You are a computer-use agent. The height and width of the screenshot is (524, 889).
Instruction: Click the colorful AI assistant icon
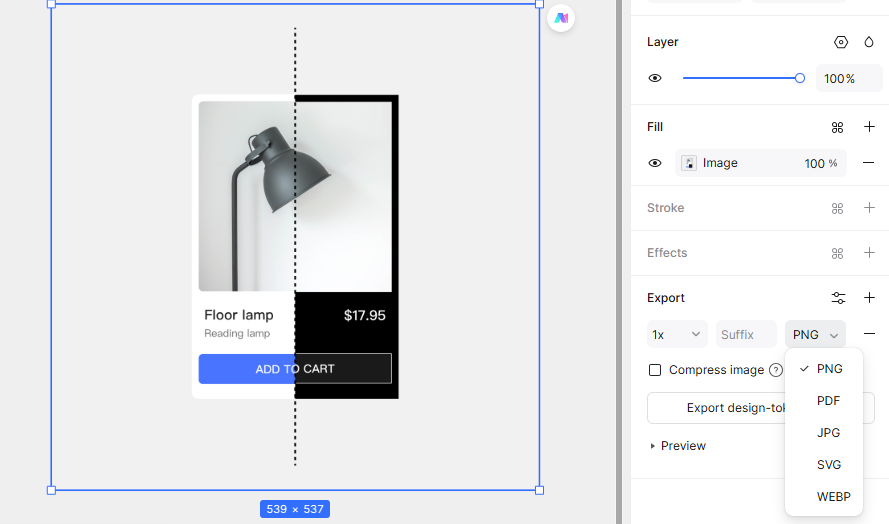click(x=561, y=18)
